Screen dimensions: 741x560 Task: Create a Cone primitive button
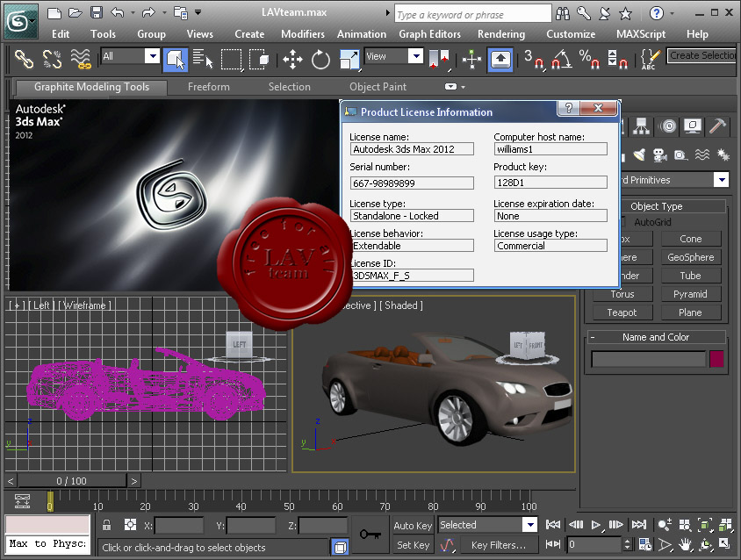[x=691, y=239]
